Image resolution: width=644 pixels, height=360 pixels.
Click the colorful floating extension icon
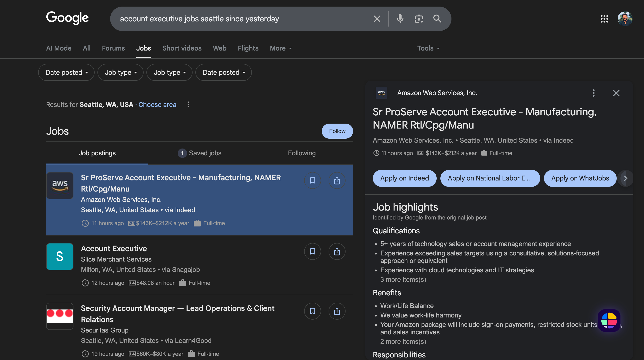point(609,320)
